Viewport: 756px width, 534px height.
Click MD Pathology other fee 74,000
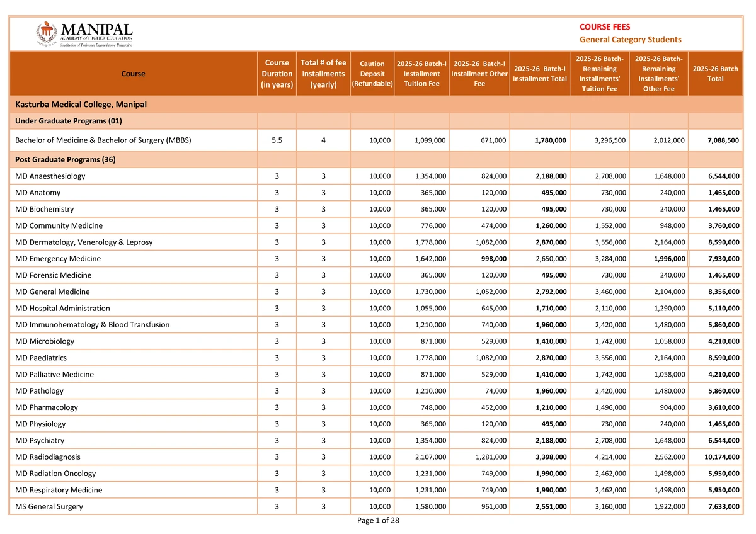pos(495,390)
